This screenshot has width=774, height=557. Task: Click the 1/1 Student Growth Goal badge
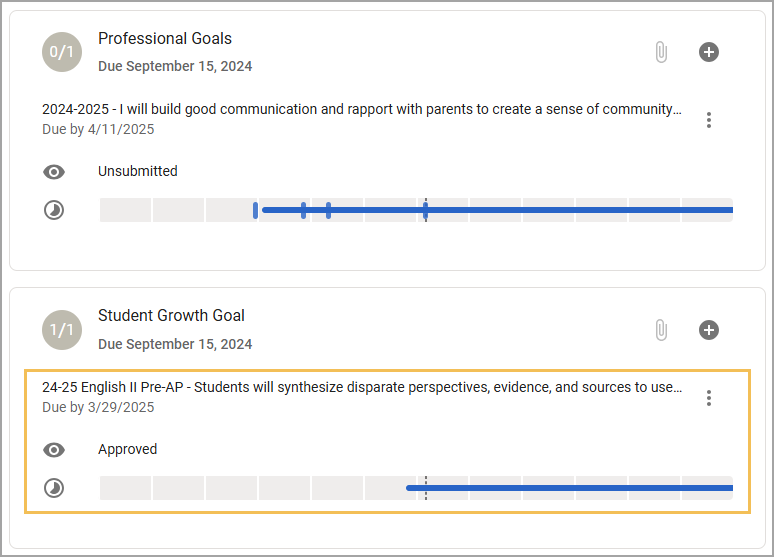[x=62, y=330]
